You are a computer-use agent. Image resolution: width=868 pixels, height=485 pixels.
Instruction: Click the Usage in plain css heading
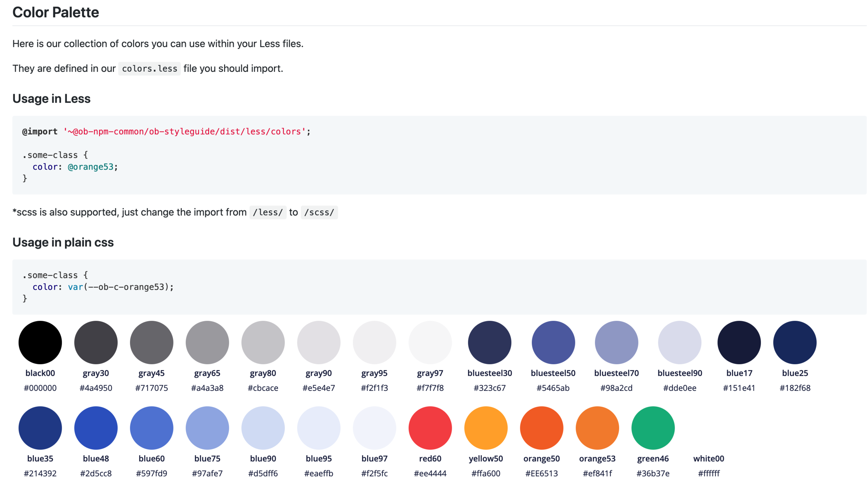click(x=63, y=242)
